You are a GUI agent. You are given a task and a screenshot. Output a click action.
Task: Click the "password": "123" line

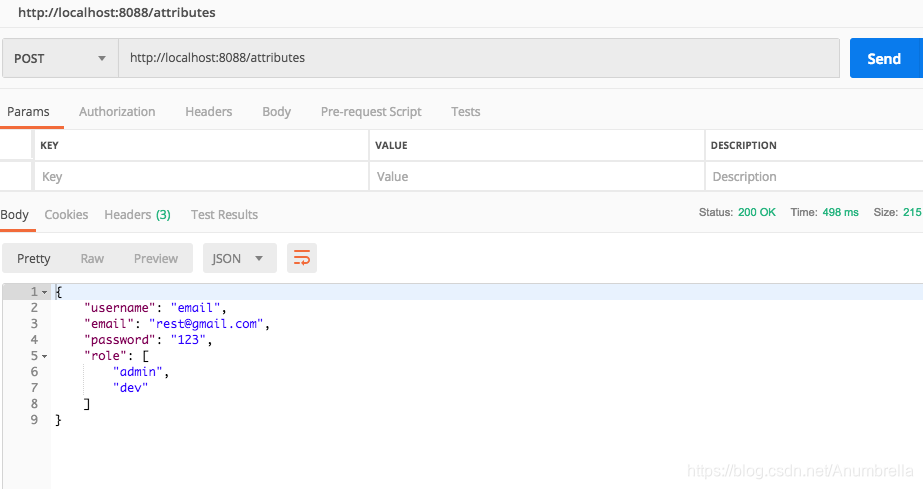coord(148,340)
